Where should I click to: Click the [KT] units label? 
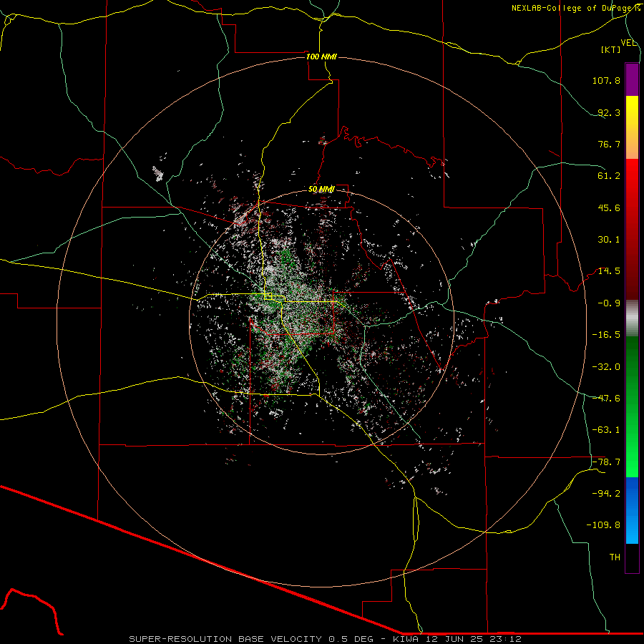point(611,49)
